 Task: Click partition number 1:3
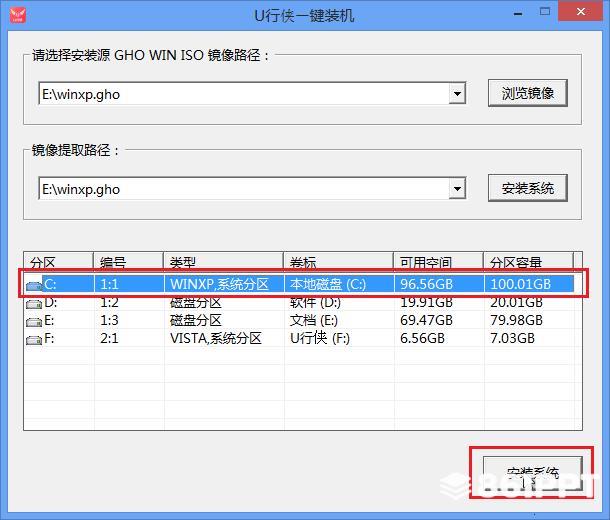pos(109,320)
